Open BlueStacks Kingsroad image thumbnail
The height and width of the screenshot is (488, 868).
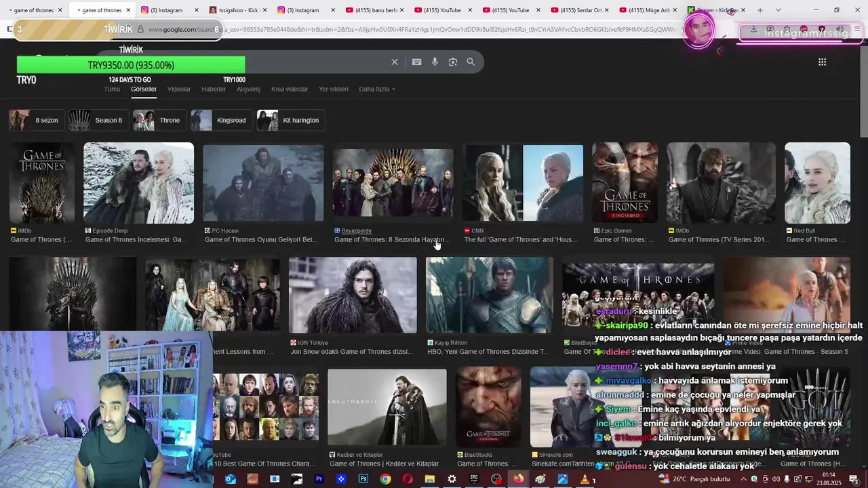pyautogui.click(x=489, y=408)
